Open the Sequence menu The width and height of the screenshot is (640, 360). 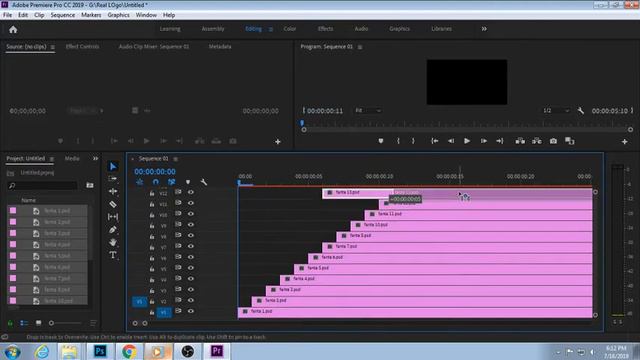(x=62, y=15)
